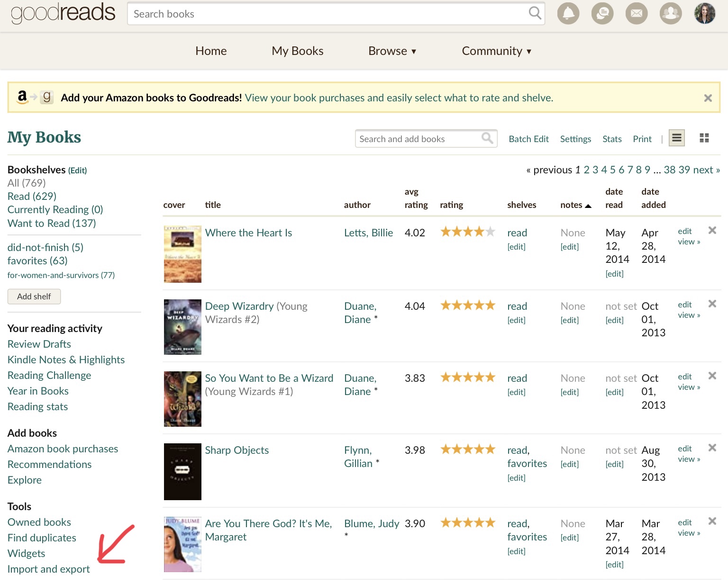The width and height of the screenshot is (728, 584).
Task: Click the Add shelf button
Action: click(x=34, y=296)
